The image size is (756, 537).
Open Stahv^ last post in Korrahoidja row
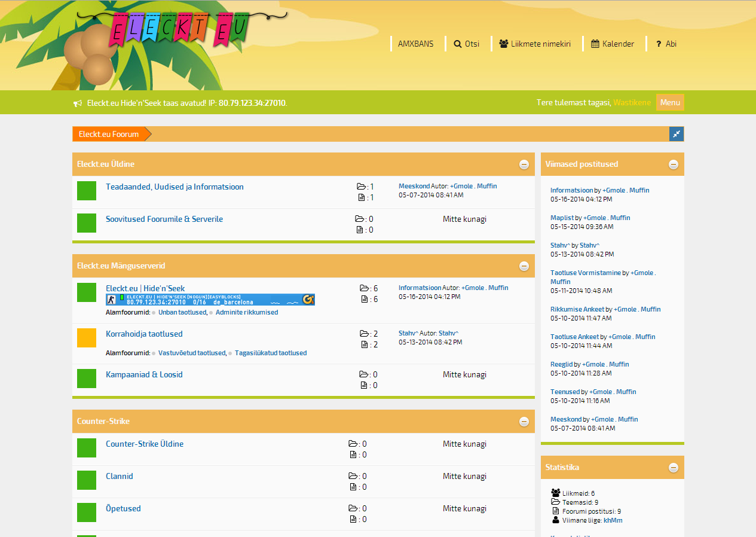pyautogui.click(x=408, y=333)
